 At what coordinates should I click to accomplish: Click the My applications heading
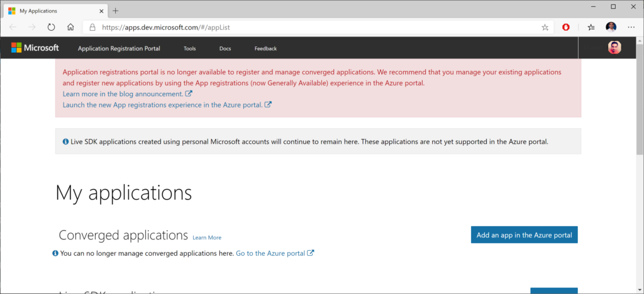124,193
